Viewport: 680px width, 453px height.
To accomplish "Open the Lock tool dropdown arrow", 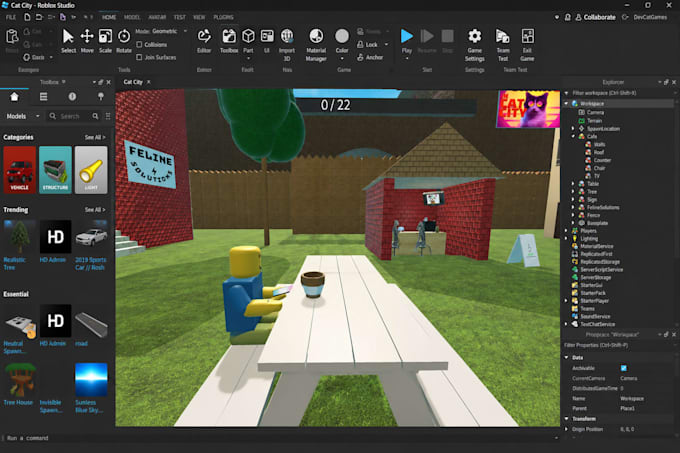I will click(386, 44).
